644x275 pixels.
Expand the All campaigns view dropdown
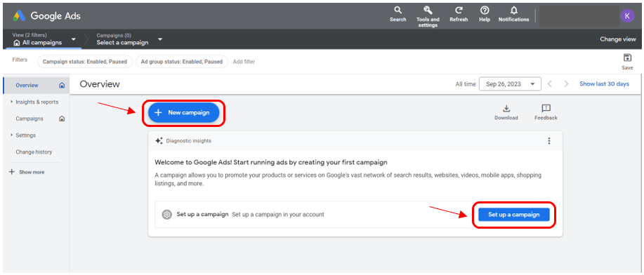coord(74,39)
